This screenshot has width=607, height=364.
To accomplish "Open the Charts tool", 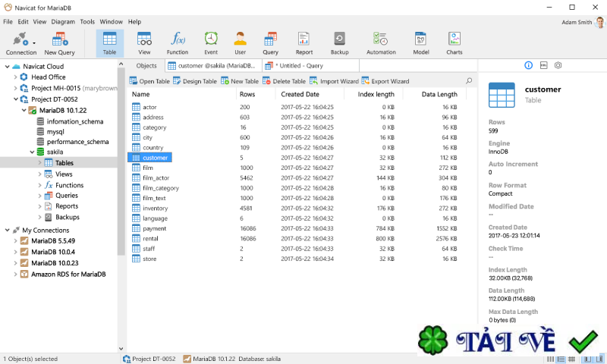I will (454, 43).
